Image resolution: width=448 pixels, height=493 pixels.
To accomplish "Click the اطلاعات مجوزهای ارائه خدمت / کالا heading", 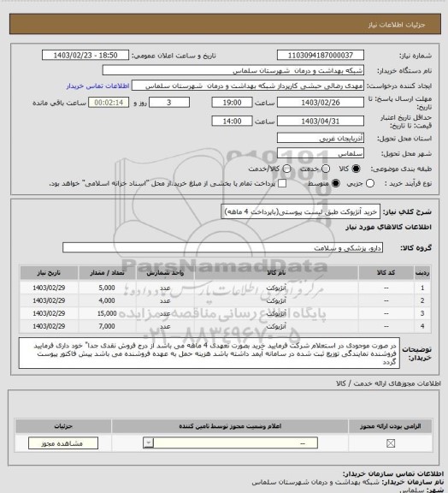I will (388, 383).
